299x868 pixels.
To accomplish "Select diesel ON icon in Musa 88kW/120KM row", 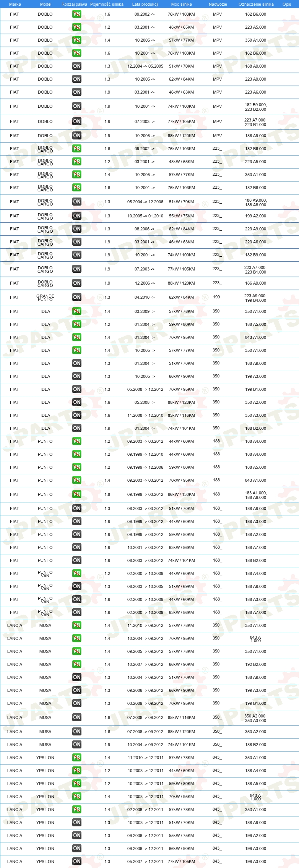I will [x=77, y=732].
